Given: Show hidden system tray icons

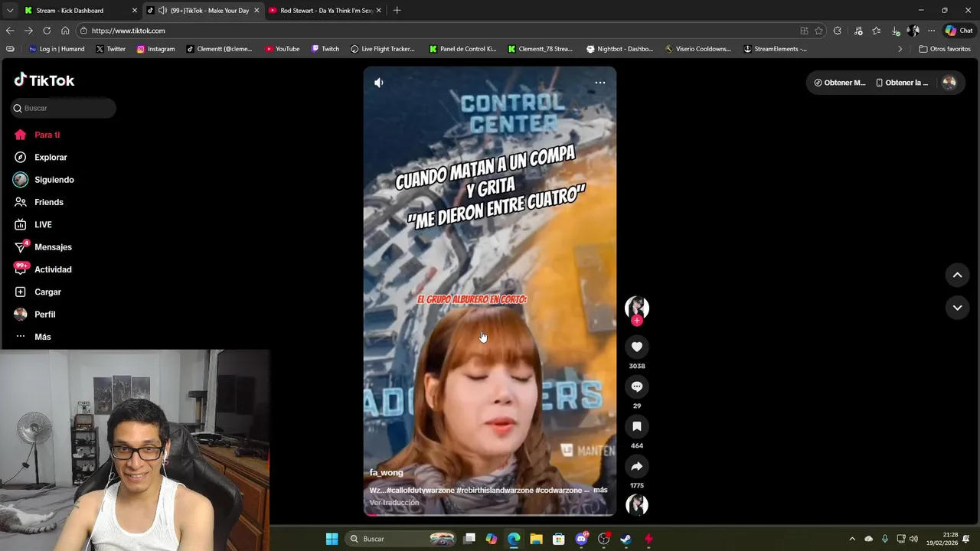Looking at the screenshot, I should (x=852, y=539).
